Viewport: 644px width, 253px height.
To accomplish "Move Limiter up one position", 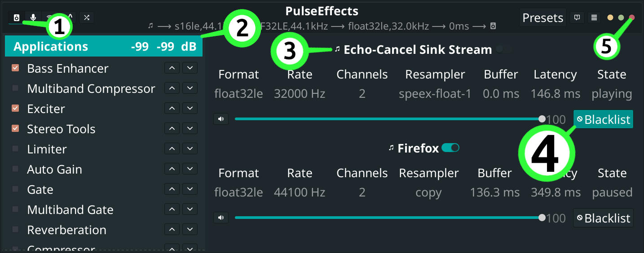I will (x=172, y=149).
